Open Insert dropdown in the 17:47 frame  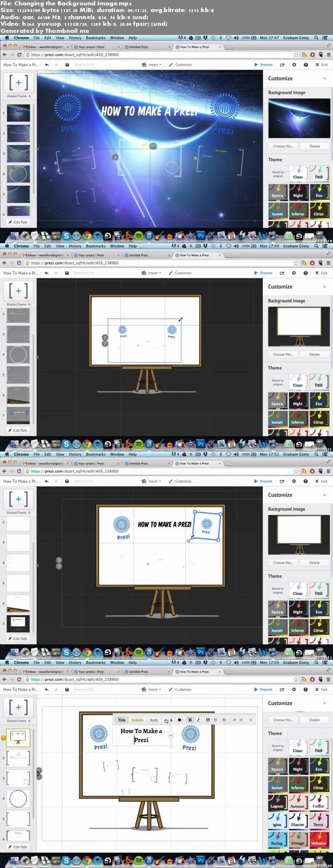click(x=152, y=65)
